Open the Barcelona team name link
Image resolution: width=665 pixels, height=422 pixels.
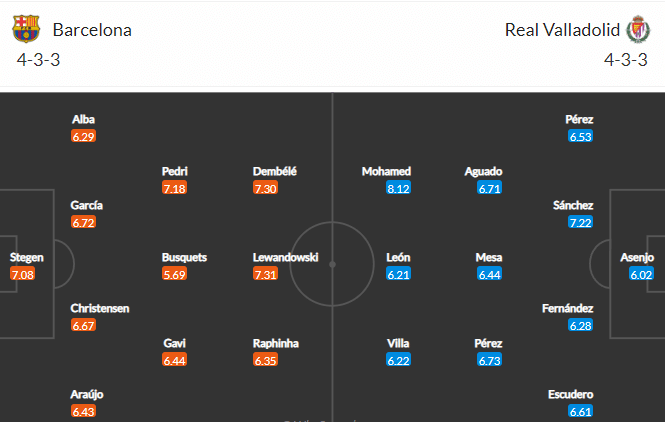tap(92, 30)
